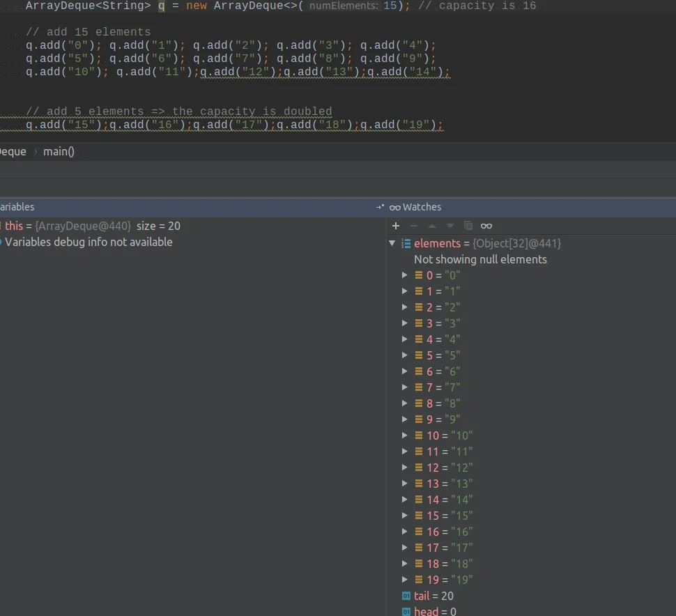Click the restore layout icon beside Watches

380,207
